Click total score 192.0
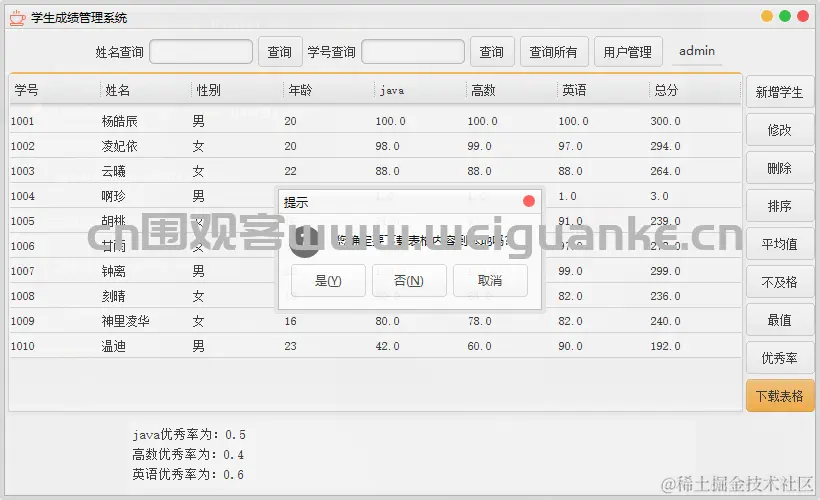The height and width of the screenshot is (500, 820). 665,346
